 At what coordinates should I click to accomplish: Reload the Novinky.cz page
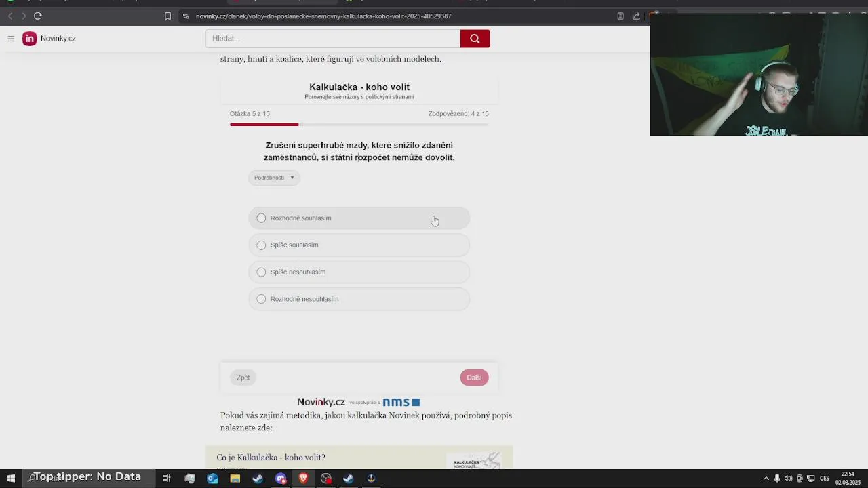pos(38,16)
